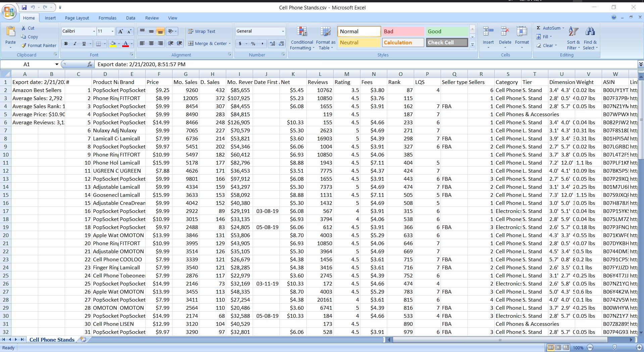Click the Insert function fx icon
Screen dimensions: 644x352
[x=90, y=64]
